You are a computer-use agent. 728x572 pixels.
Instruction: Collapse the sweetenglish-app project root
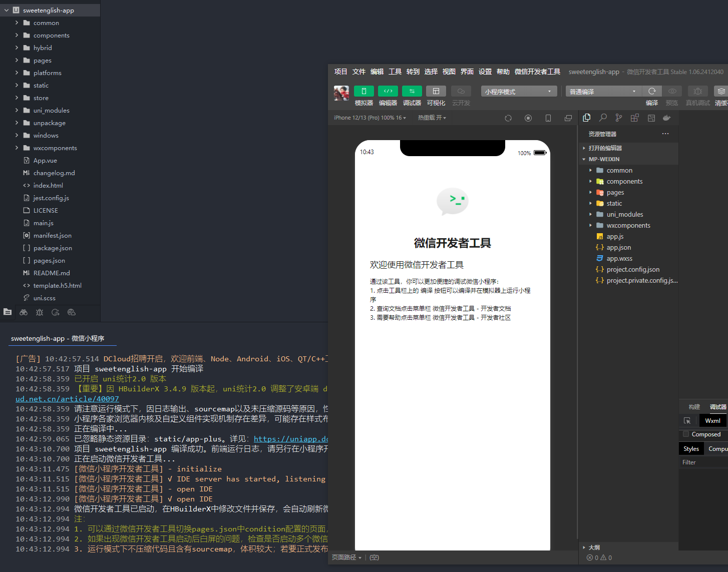[7, 10]
